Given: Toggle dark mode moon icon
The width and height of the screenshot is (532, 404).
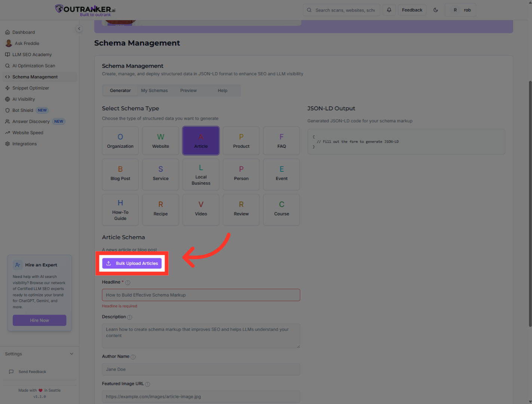Looking at the screenshot, I should click(x=435, y=10).
